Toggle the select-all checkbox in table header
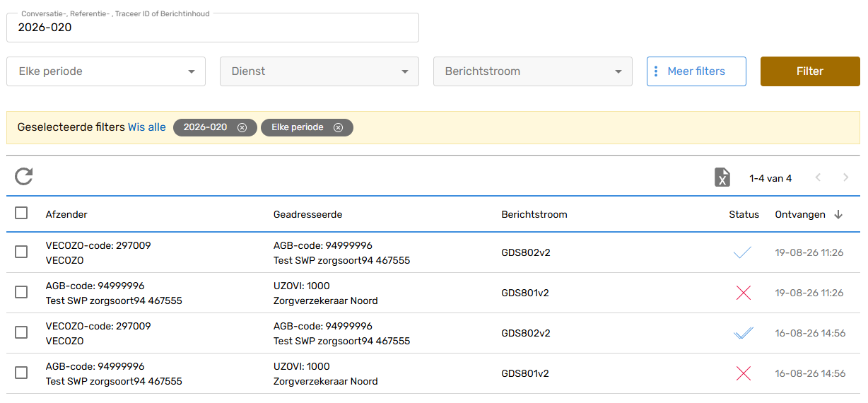The height and width of the screenshot is (403, 868). 21,213
